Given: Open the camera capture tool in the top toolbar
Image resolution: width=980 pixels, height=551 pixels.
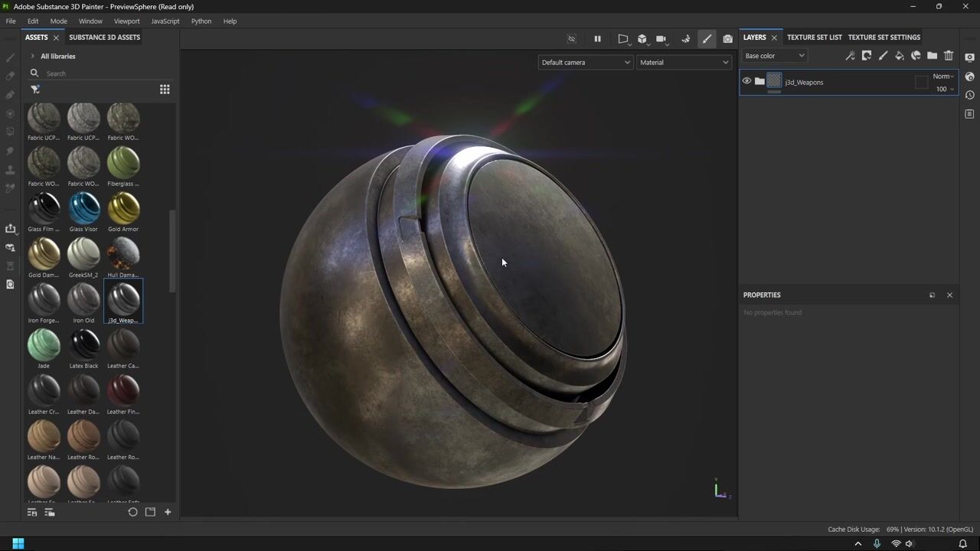Looking at the screenshot, I should coord(727,38).
